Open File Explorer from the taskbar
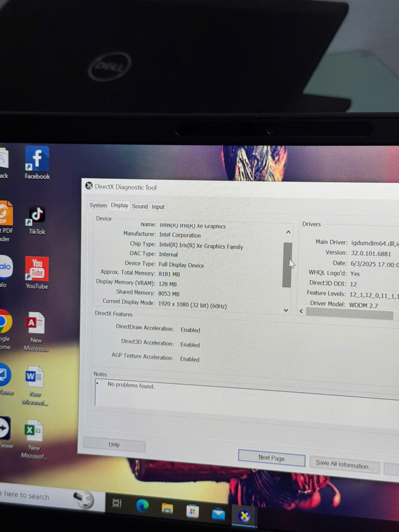 coord(167,508)
